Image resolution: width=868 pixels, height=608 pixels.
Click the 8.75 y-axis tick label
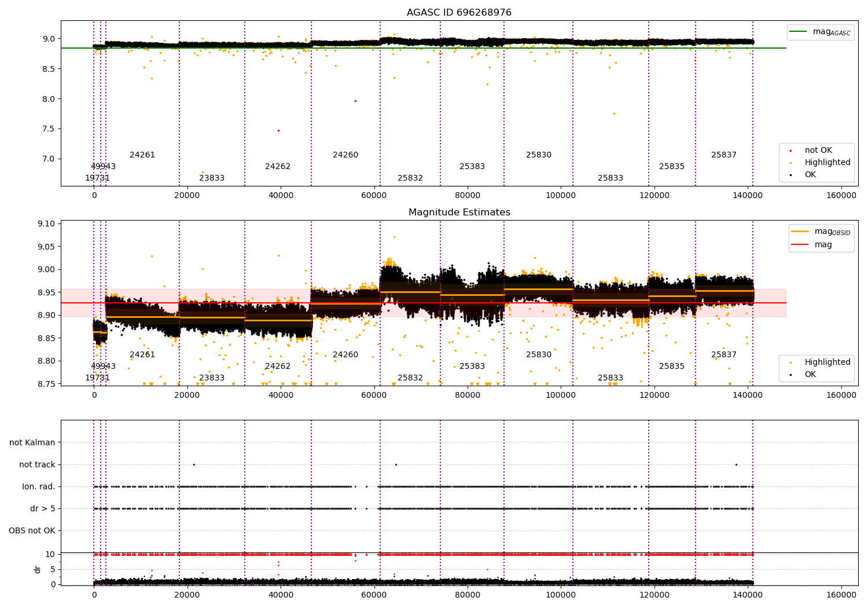tap(46, 384)
